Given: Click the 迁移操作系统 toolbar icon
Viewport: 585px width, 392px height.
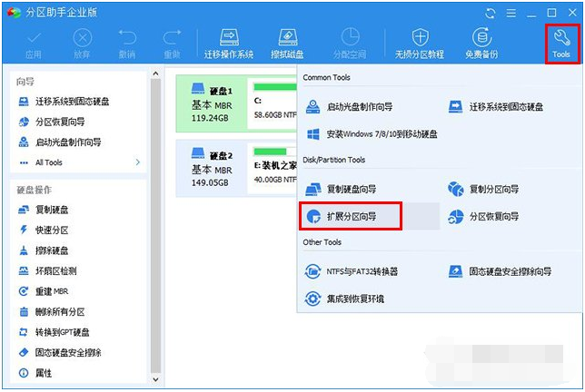Looking at the screenshot, I should point(228,43).
